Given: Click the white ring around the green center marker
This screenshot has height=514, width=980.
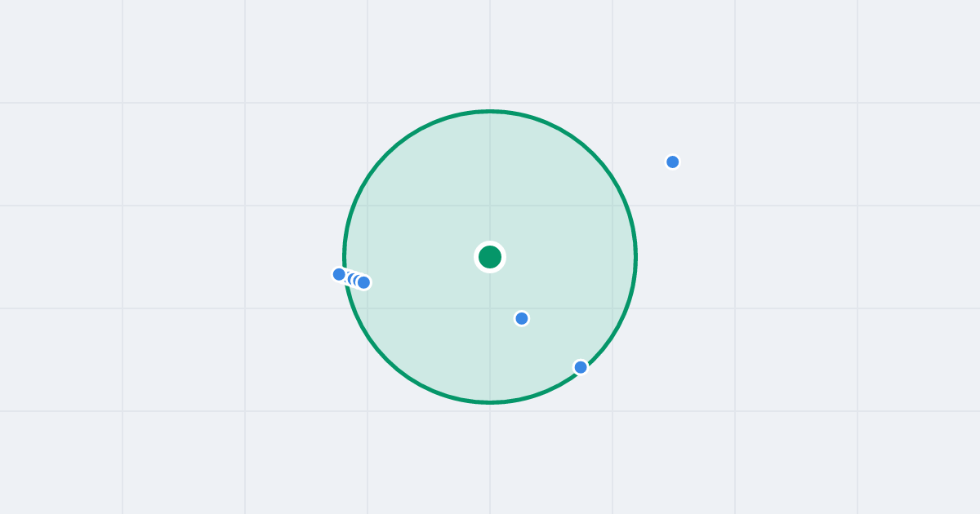Looking at the screenshot, I should point(490,242).
